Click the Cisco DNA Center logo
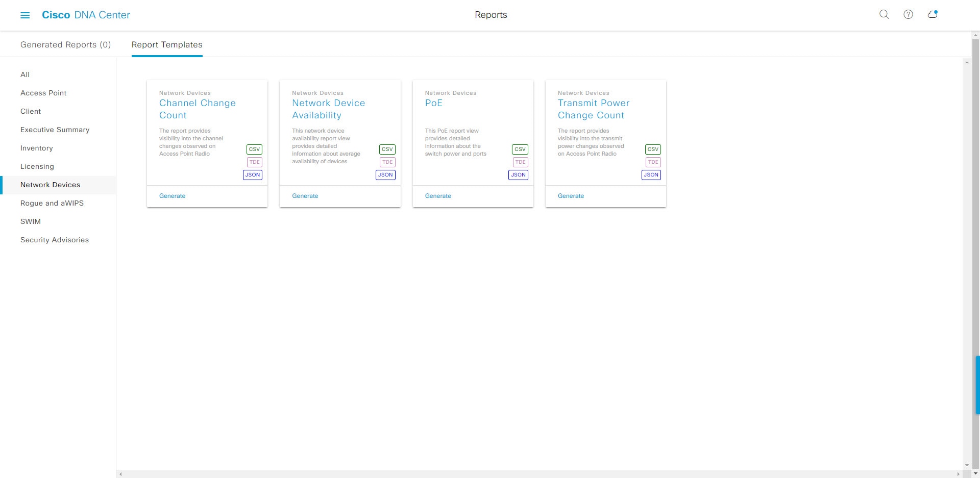The height and width of the screenshot is (478, 980). [86, 15]
